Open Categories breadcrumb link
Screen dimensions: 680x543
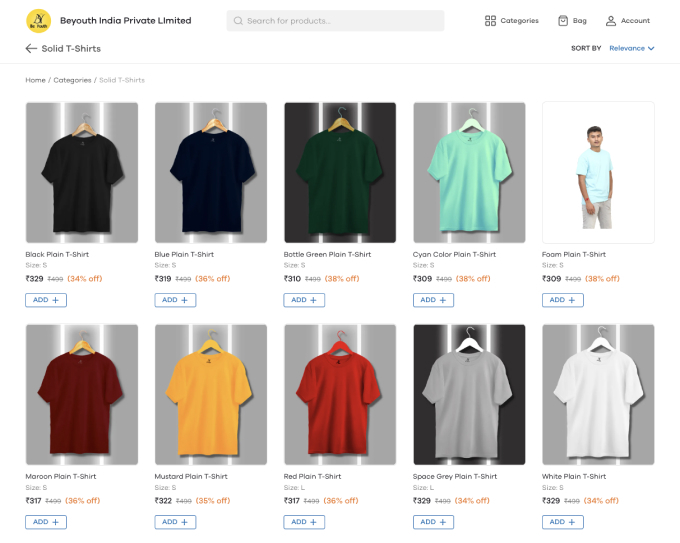(x=72, y=80)
